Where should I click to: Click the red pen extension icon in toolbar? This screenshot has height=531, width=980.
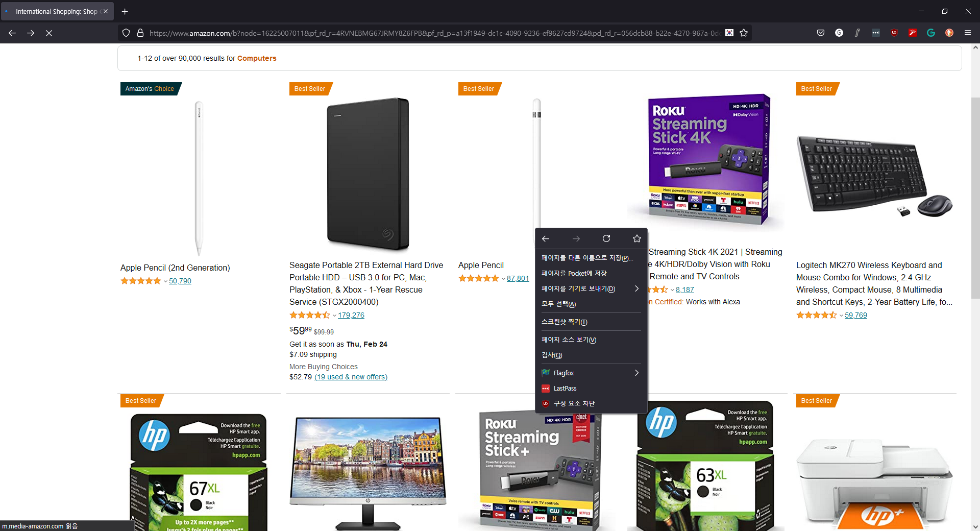click(x=913, y=33)
